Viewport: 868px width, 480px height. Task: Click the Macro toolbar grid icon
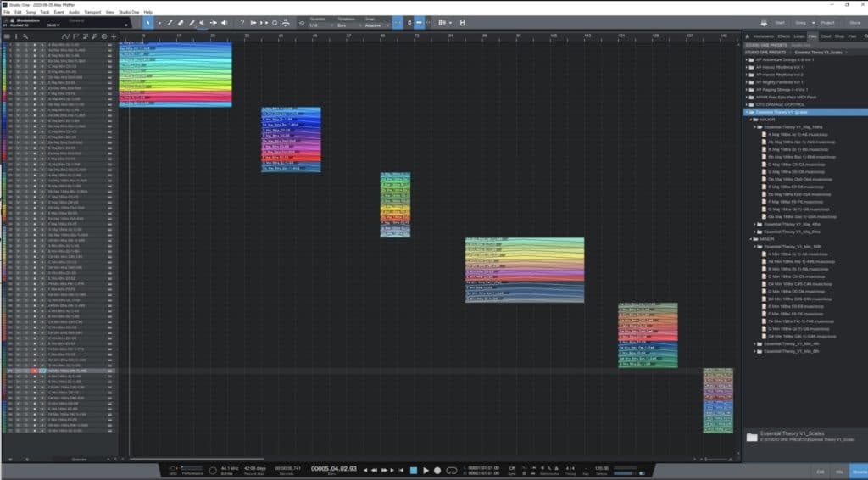point(442,23)
